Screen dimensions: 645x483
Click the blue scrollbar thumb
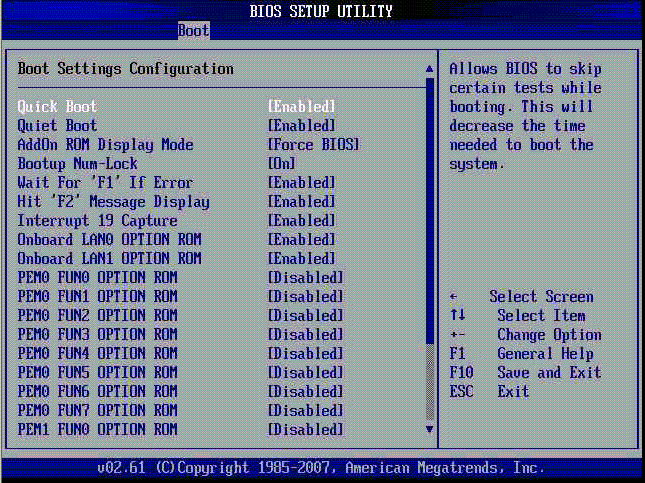pyautogui.click(x=430, y=211)
